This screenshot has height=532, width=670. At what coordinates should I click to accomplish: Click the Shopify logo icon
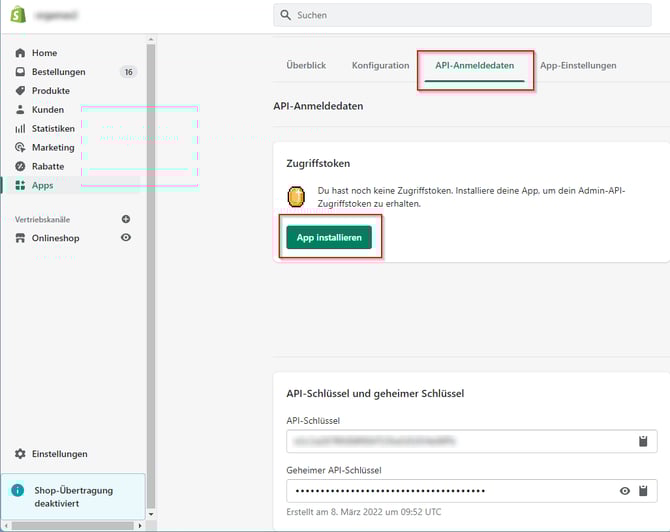coord(17,14)
